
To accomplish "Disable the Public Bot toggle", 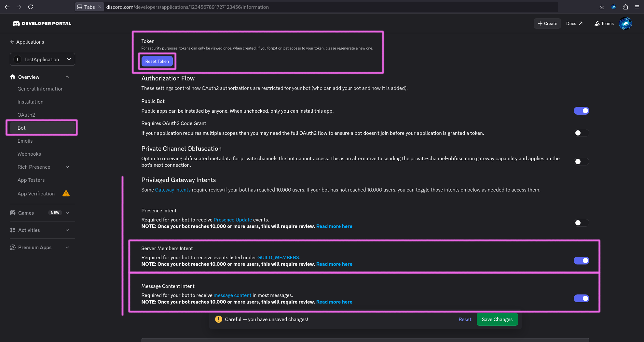I will click(x=581, y=111).
